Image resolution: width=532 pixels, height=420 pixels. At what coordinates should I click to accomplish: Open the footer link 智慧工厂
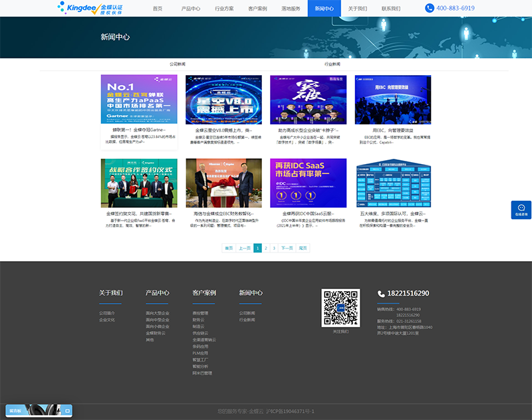200,360
